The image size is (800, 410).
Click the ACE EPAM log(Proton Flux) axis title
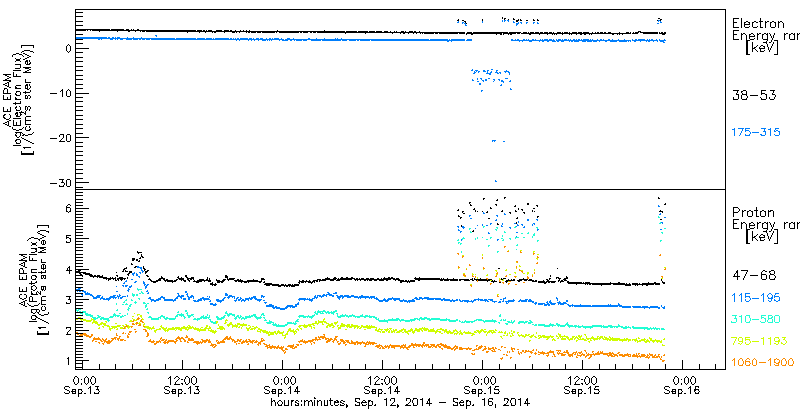(32, 277)
